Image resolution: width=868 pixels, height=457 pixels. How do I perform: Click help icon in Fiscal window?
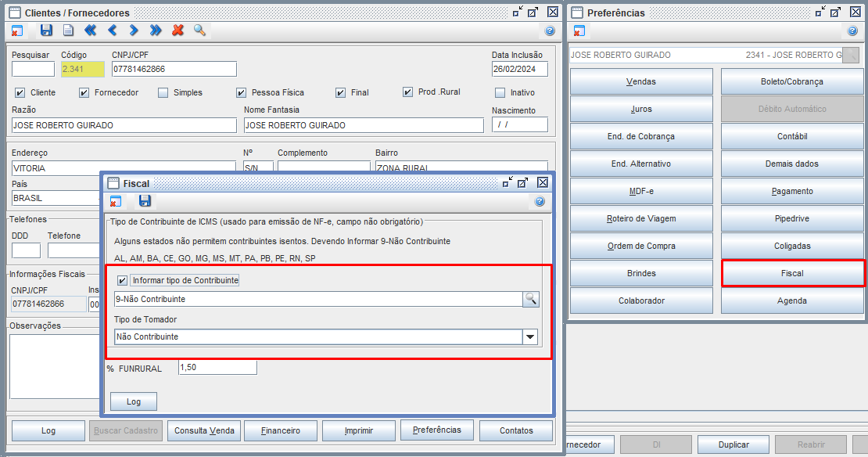(540, 202)
